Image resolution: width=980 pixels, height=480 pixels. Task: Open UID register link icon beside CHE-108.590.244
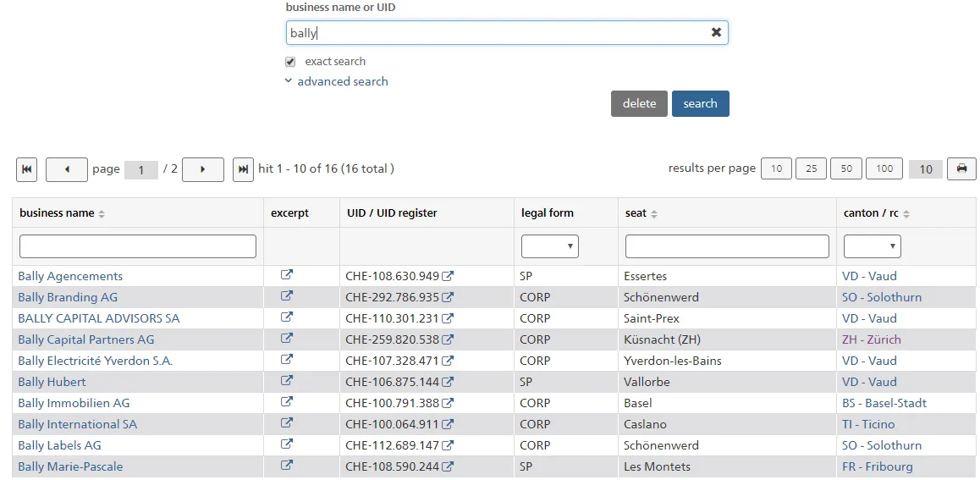pos(448,467)
